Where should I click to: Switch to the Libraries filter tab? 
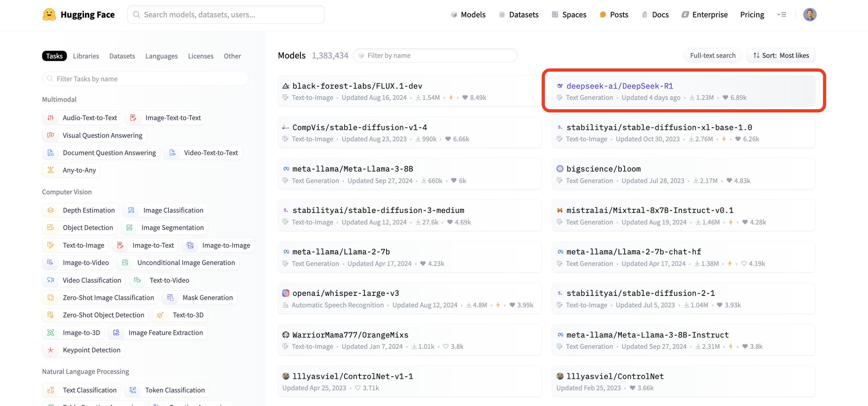pyautogui.click(x=86, y=56)
